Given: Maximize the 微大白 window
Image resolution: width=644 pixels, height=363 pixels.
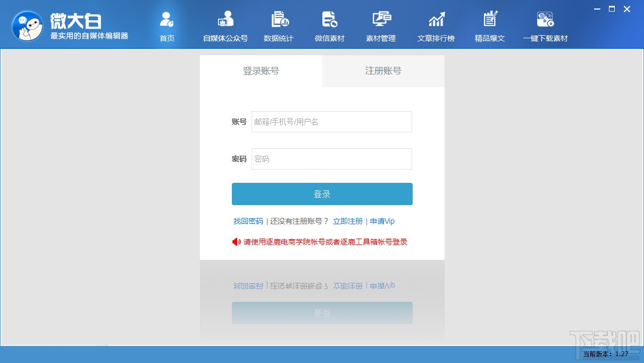Looking at the screenshot, I should [x=612, y=9].
